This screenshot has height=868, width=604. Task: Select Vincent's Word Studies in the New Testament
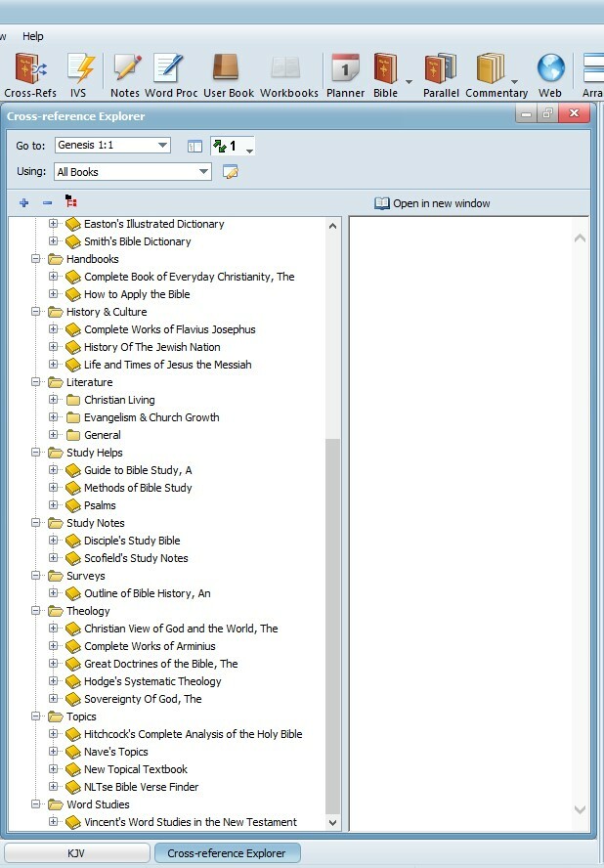point(191,822)
